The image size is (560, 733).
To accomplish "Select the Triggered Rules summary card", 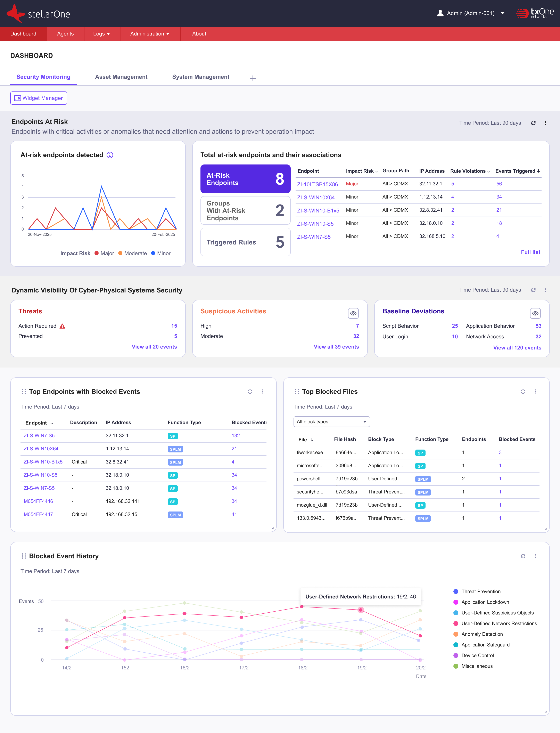I will coord(245,242).
